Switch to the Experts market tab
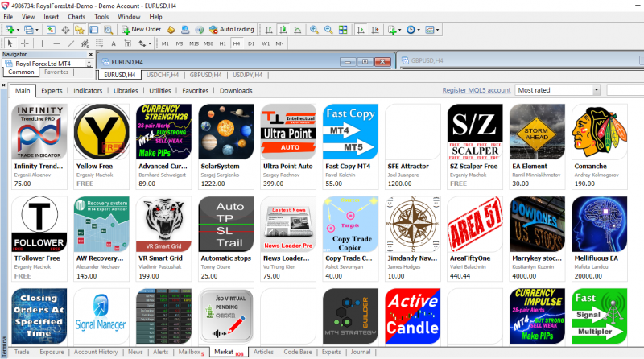 click(52, 91)
